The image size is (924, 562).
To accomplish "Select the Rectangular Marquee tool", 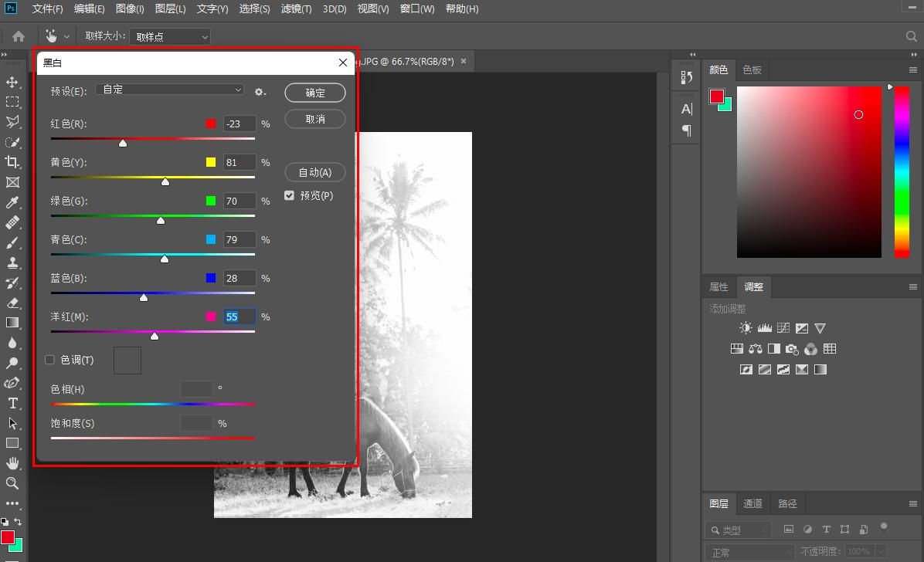I will pos(12,102).
